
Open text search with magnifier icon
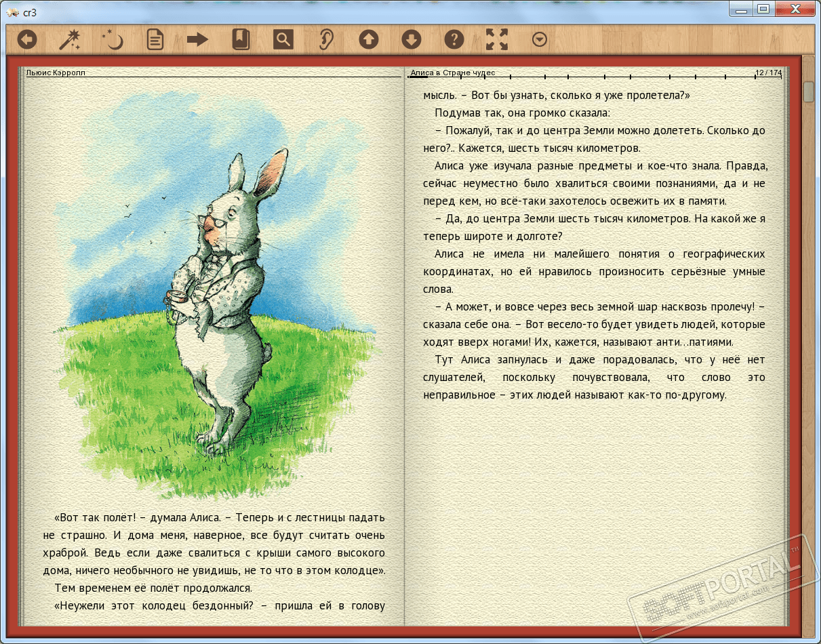coord(283,40)
